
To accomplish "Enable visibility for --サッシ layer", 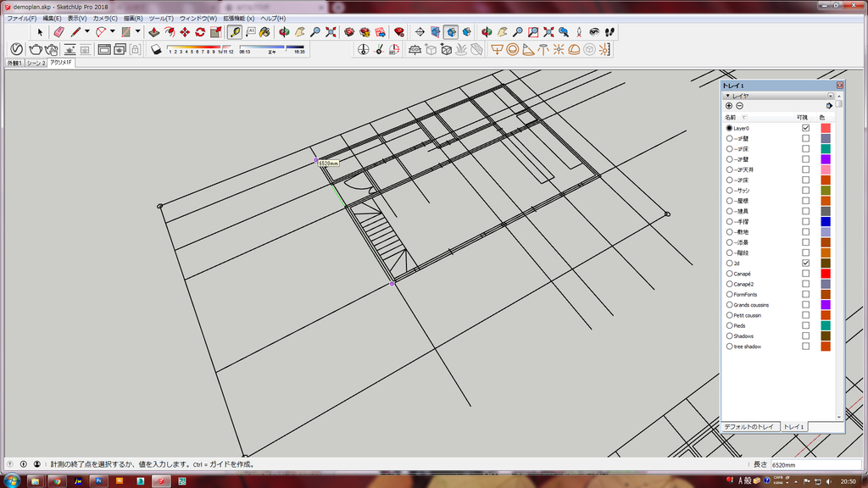I will coord(805,191).
